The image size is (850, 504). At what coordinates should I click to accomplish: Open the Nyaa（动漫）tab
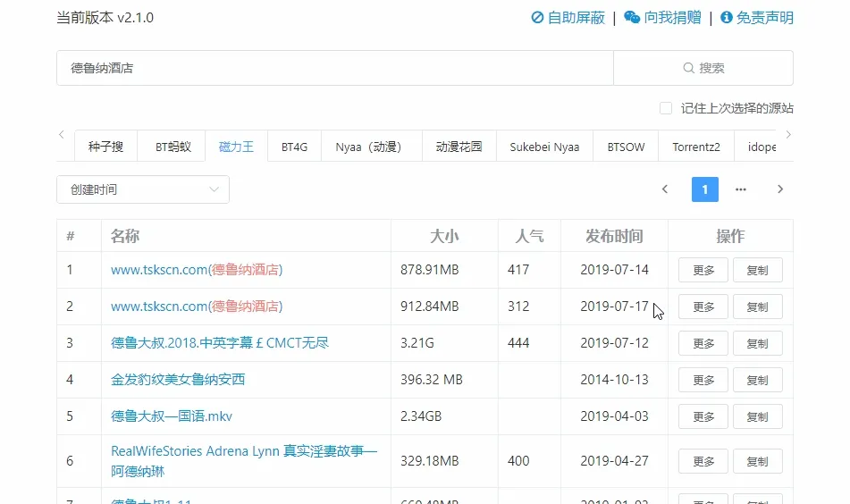pos(371,147)
